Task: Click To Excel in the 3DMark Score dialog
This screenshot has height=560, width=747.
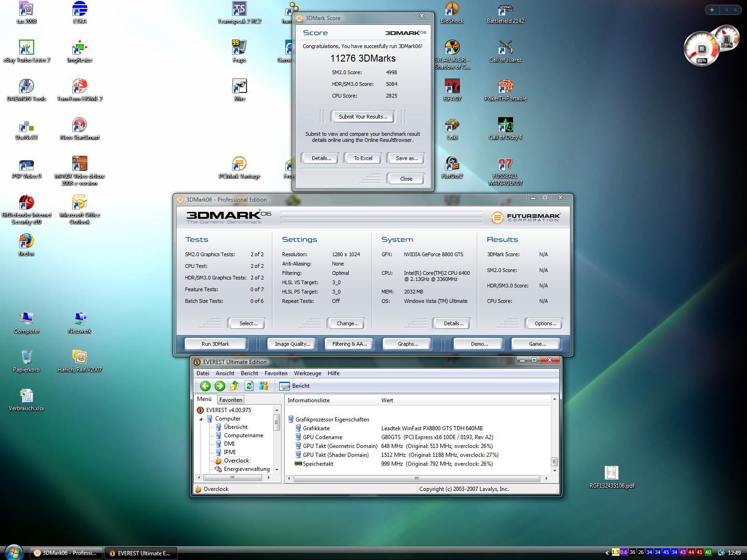Action: [363, 158]
